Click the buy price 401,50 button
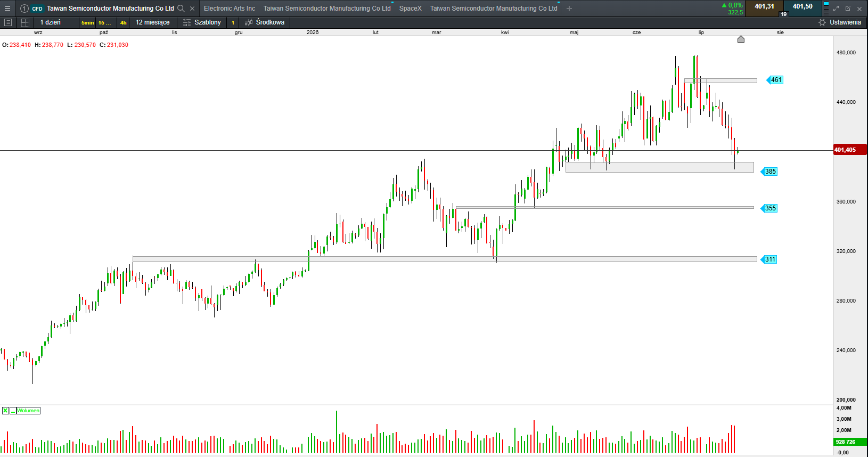 pos(803,7)
